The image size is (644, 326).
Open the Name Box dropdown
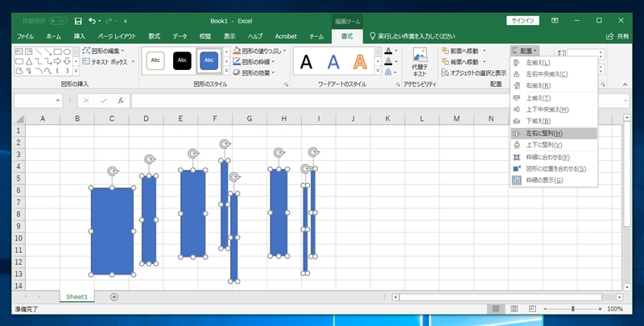coord(58,101)
